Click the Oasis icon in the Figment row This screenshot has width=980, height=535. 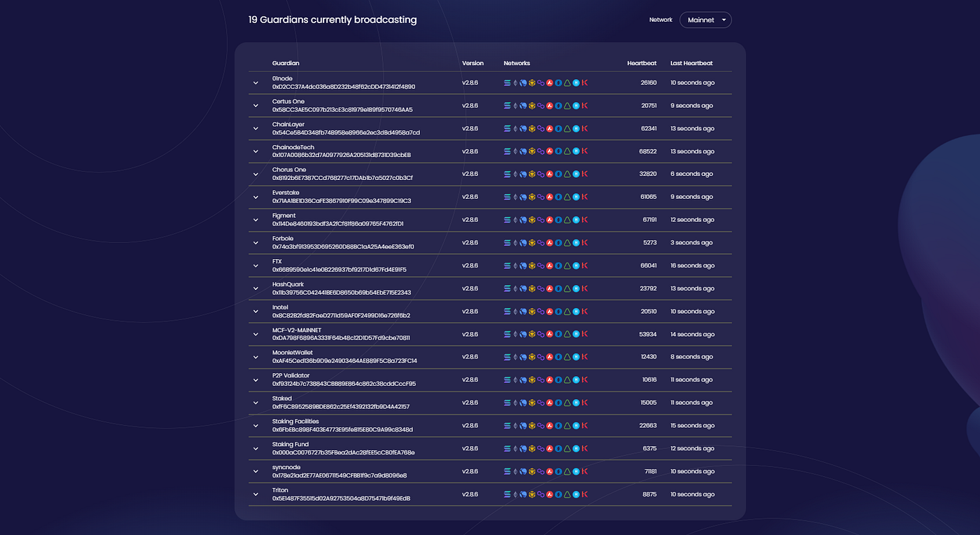tap(559, 220)
